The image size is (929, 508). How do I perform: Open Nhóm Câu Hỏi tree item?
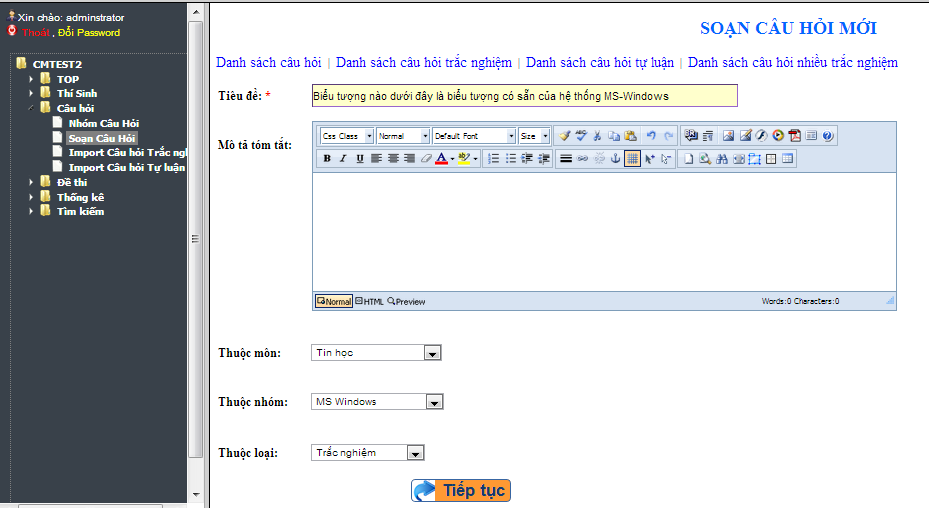[x=104, y=123]
